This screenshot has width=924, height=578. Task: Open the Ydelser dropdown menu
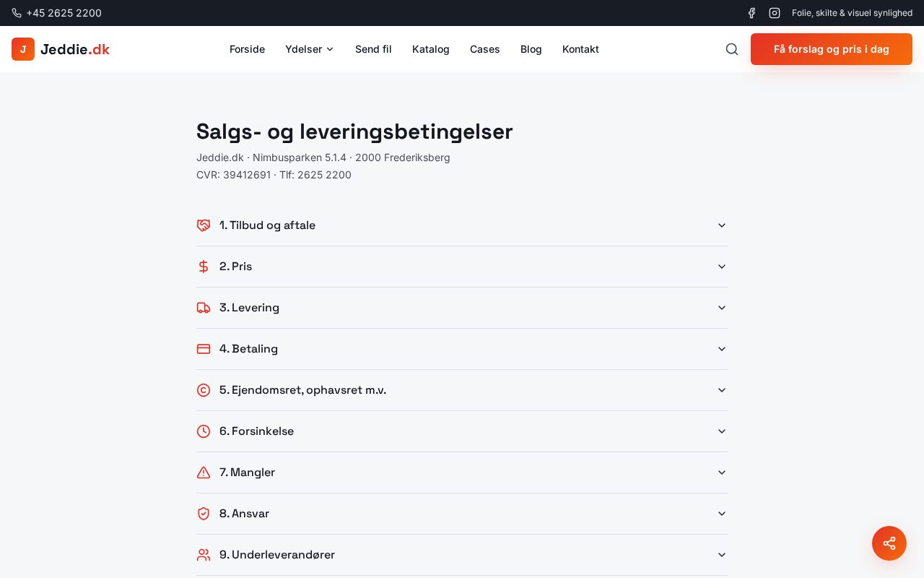tap(310, 49)
